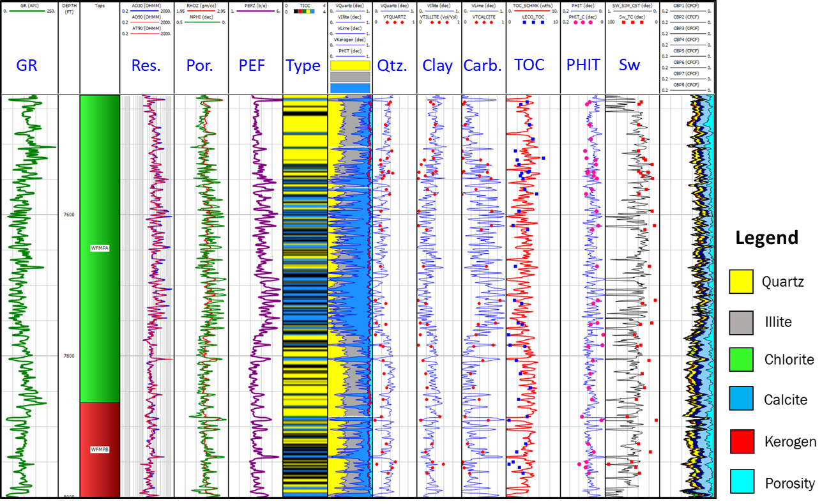Screen dimensions: 822x504
Task: Click the TICC color scale bar
Action: [x=305, y=11]
